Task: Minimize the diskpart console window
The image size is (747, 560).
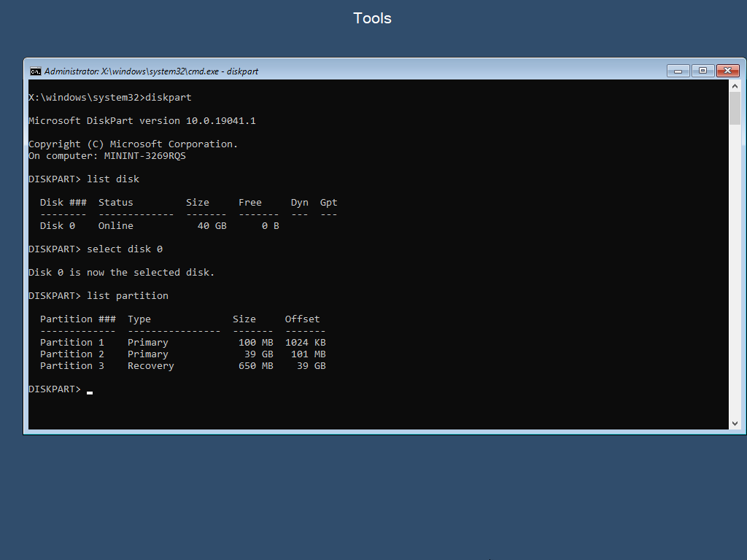Action: pos(677,70)
